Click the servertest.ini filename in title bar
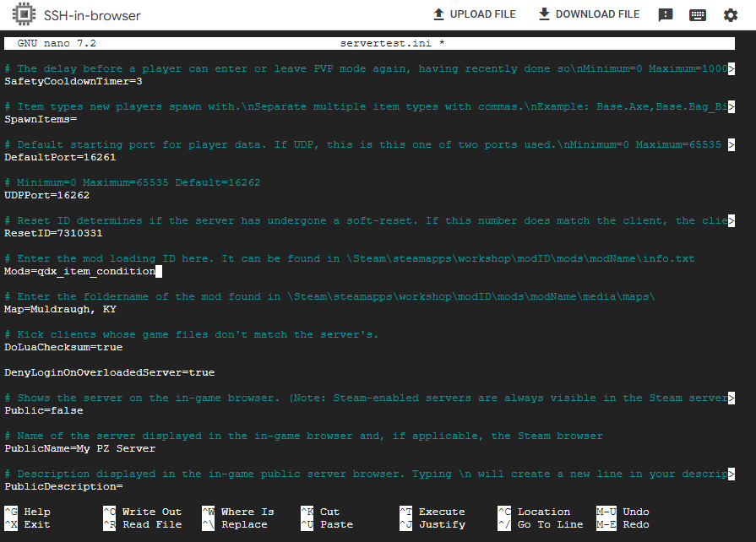Viewport: 756px width, 542px height. pos(385,43)
